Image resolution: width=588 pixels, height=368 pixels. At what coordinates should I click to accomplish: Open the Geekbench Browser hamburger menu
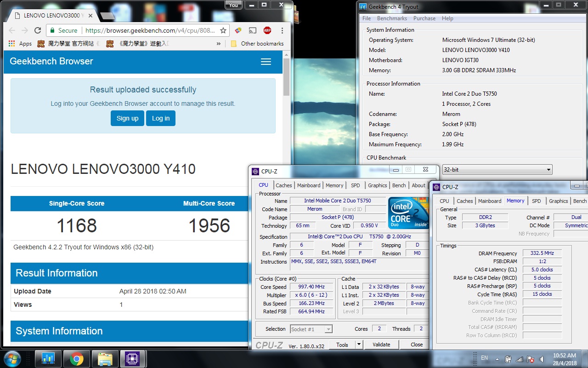(x=266, y=62)
